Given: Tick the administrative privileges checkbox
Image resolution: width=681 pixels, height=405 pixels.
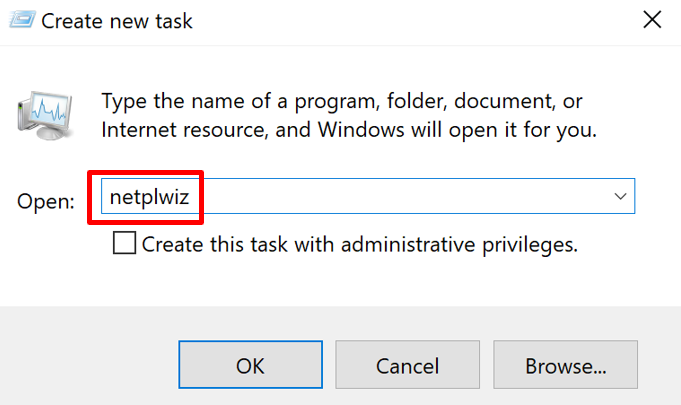Looking at the screenshot, I should [124, 243].
